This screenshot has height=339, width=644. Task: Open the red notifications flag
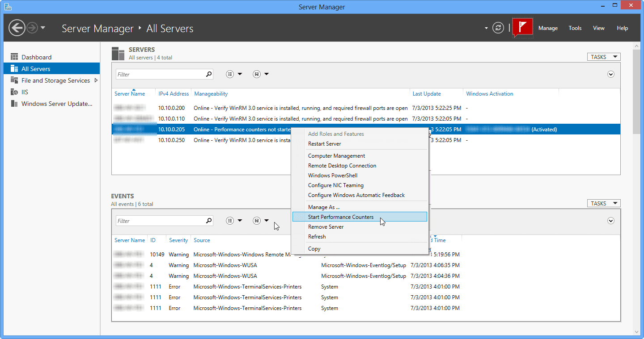tap(522, 28)
